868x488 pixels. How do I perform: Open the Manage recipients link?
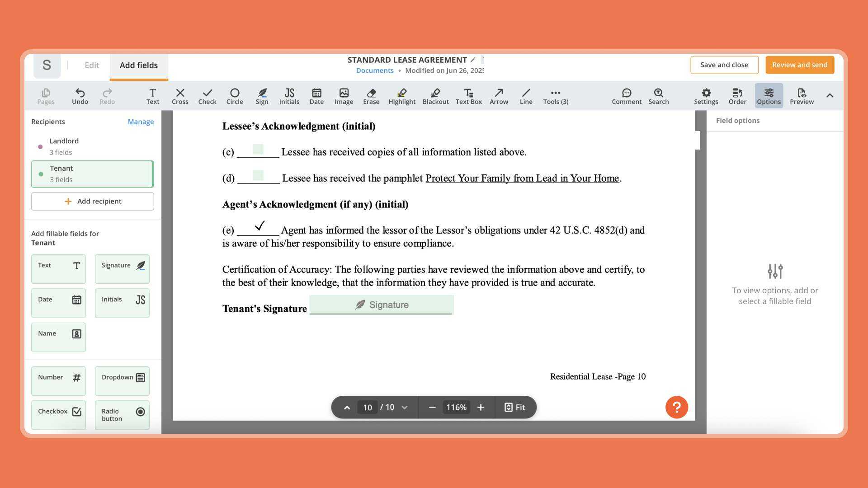click(141, 122)
